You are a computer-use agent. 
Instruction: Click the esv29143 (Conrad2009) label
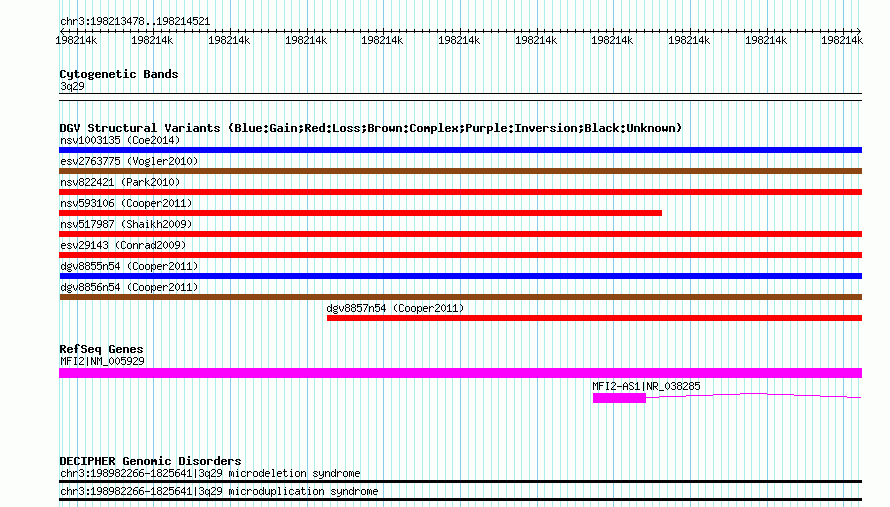[123, 245]
